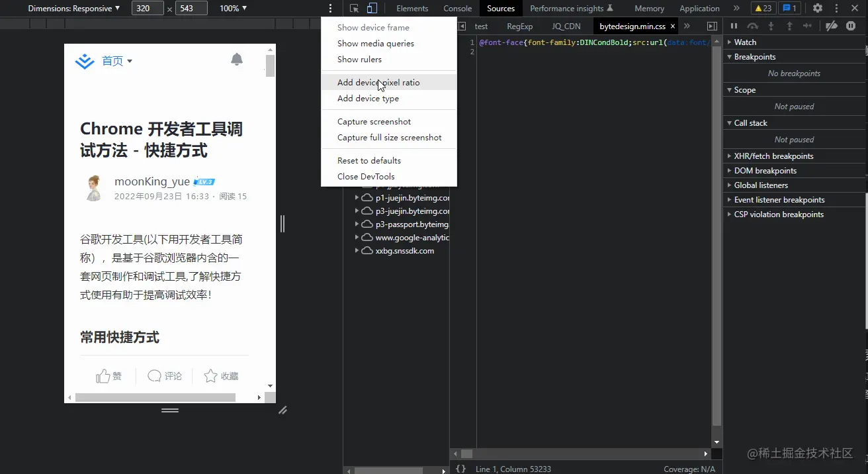Collapse the Call stack section
Viewport: 868px width, 474px height.
pyautogui.click(x=794, y=122)
